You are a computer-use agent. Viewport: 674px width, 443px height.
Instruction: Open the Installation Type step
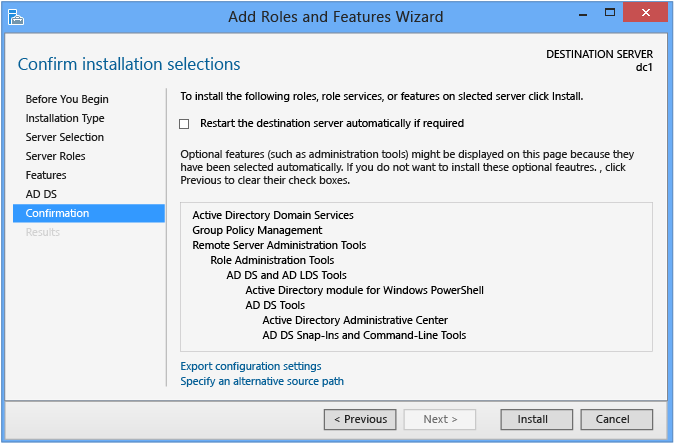[x=65, y=118]
